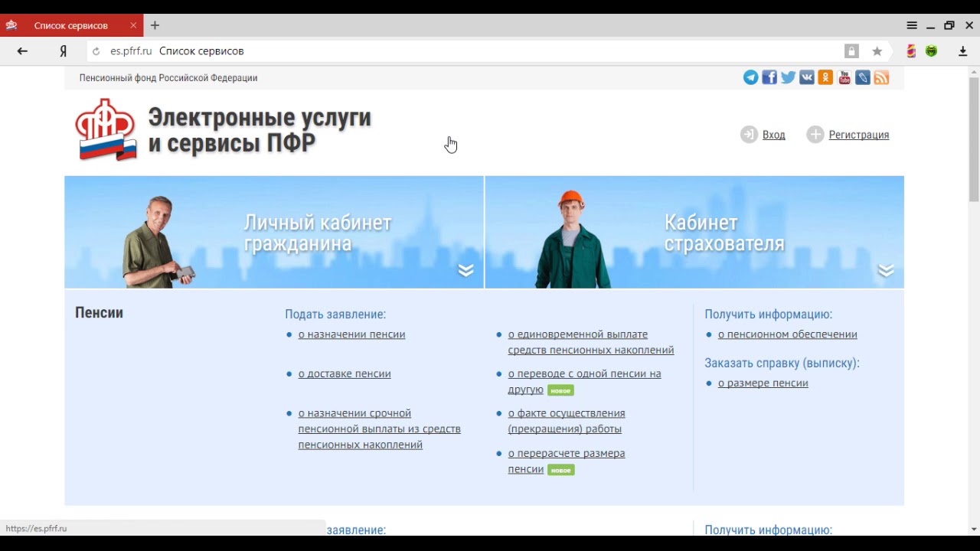Open the downloads arrow icon
980x551 pixels.
963,51
